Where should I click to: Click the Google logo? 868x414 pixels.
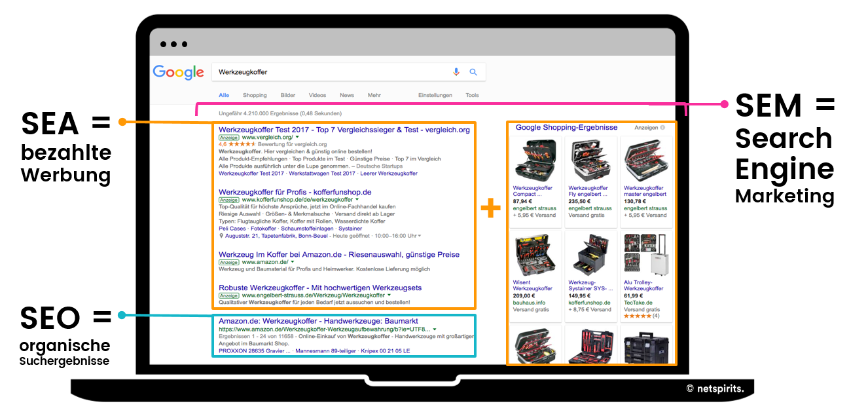(178, 72)
